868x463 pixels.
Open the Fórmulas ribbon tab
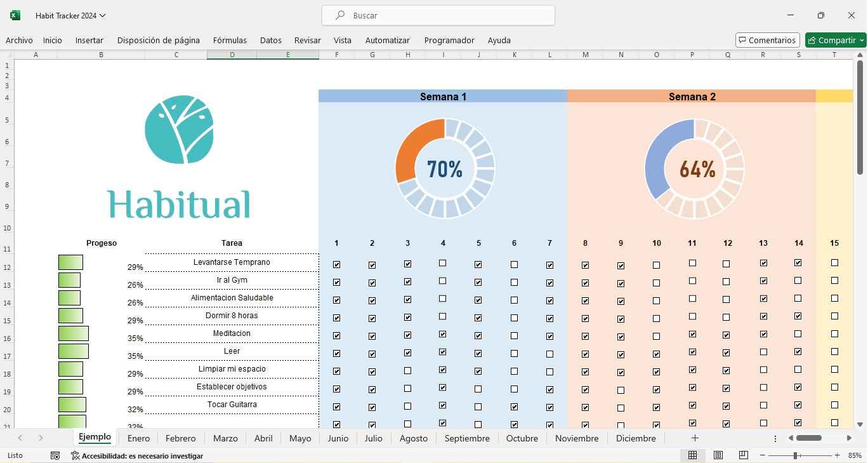point(230,40)
